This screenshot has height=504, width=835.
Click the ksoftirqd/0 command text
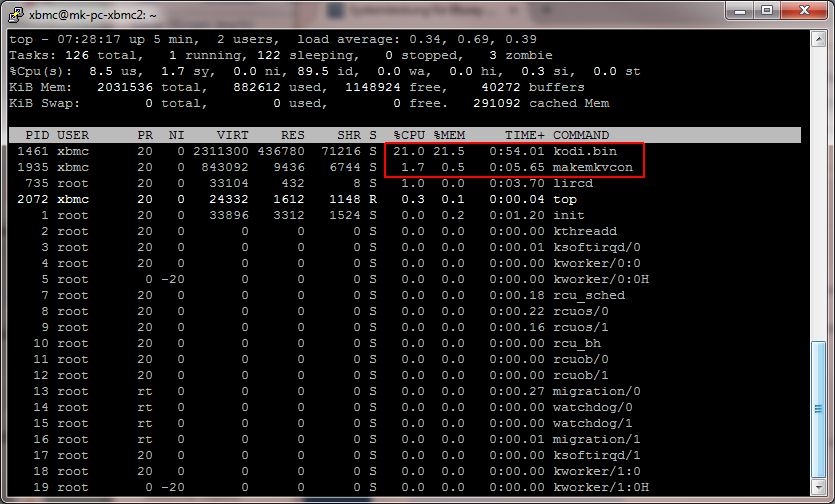[597, 247]
